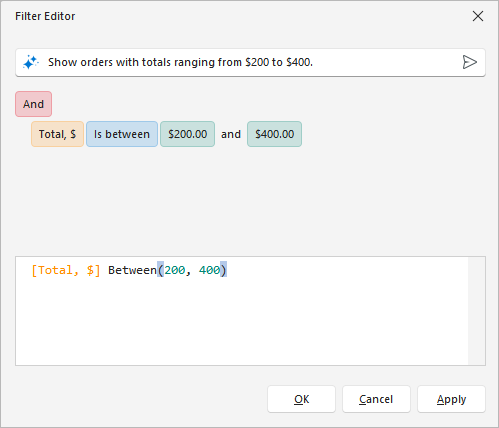Open the And group operator menu
The width and height of the screenshot is (499, 428).
pyautogui.click(x=33, y=104)
